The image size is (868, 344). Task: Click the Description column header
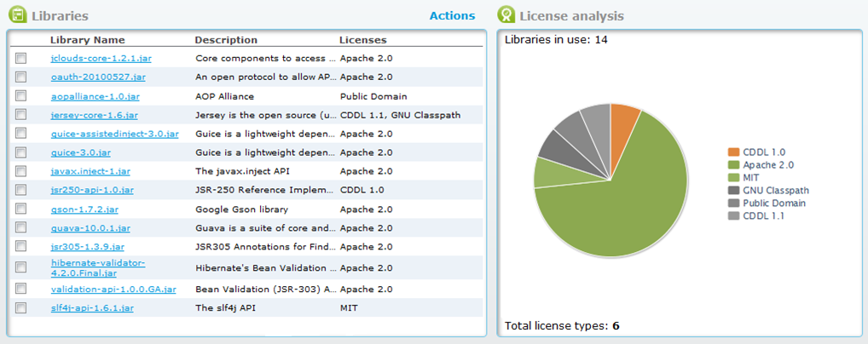pyautogui.click(x=226, y=40)
